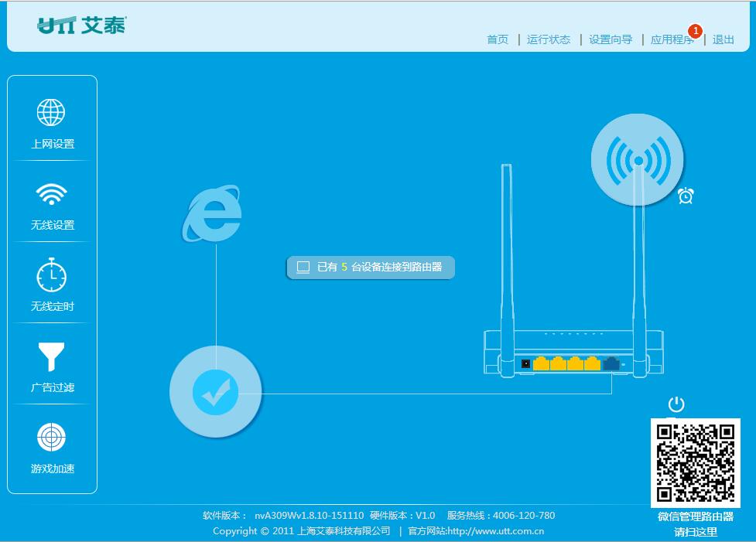Viewport: 756px width, 542px height.
Task: Click the red notification badge on 应用程序
Action: tap(694, 32)
